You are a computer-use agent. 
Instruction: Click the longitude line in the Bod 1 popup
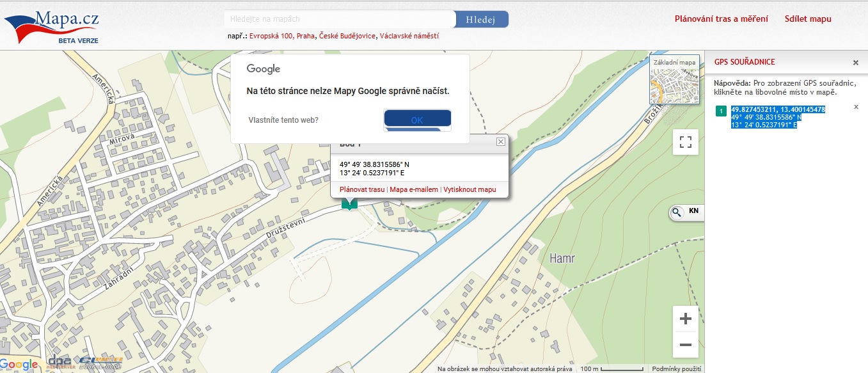(x=372, y=173)
